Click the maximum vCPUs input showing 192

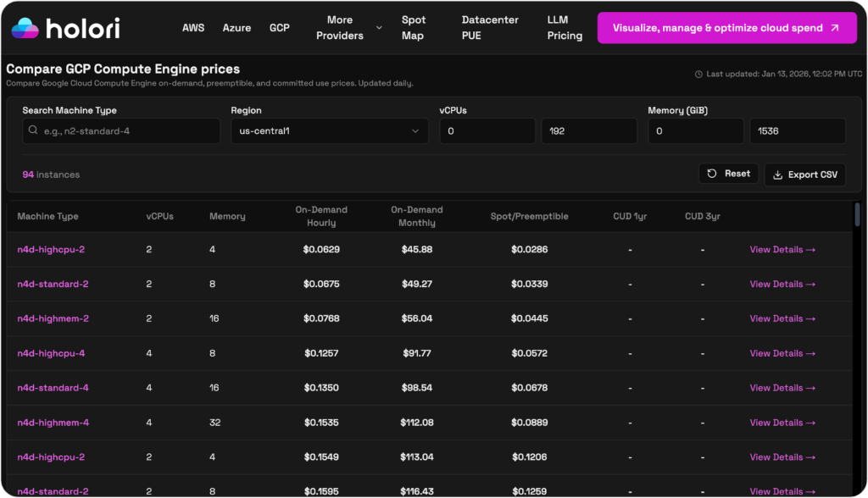click(x=589, y=130)
